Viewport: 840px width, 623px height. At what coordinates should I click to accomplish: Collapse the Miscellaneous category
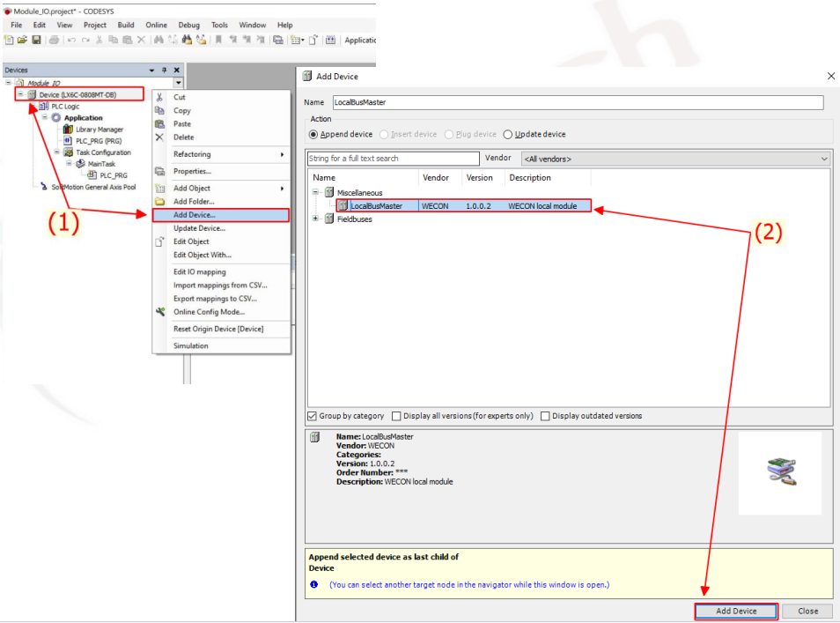click(x=316, y=192)
